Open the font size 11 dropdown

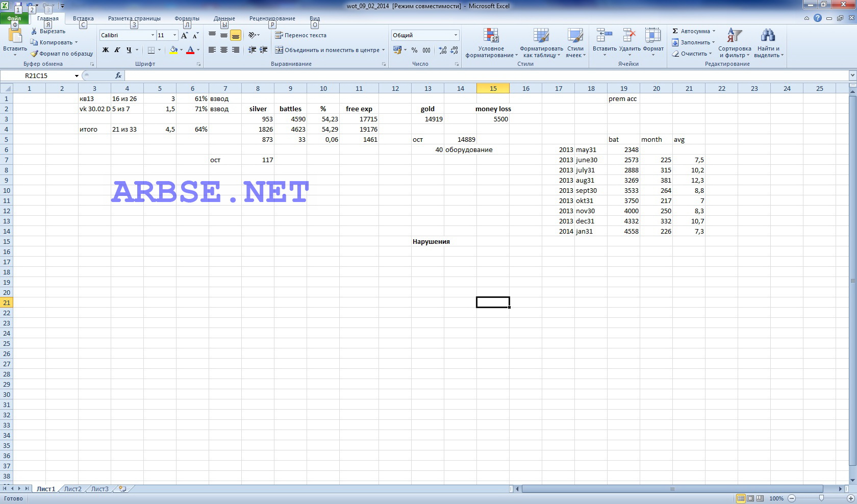[174, 35]
